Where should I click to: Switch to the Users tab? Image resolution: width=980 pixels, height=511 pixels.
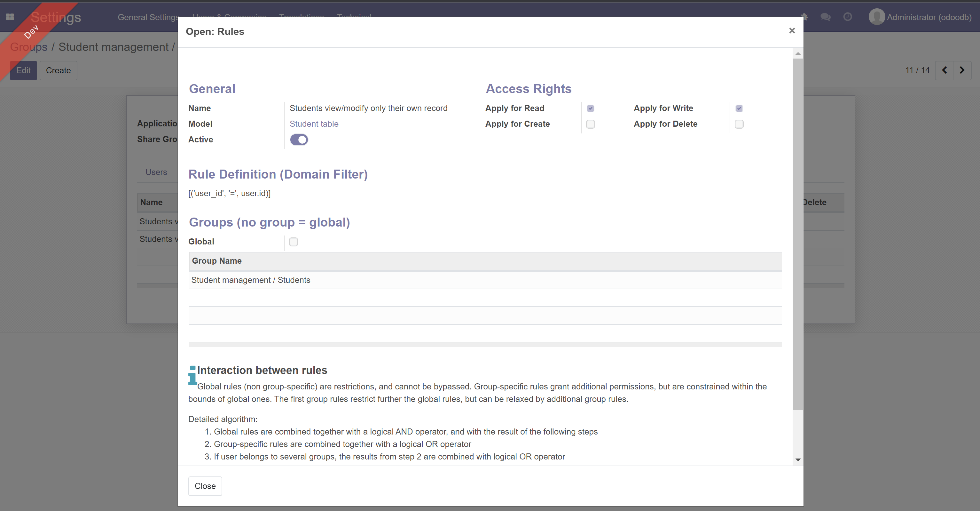click(156, 172)
